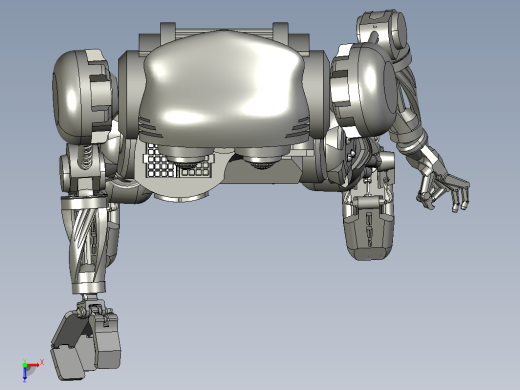
Task: Click the red X axis arrow on triad
Action: coord(34,365)
